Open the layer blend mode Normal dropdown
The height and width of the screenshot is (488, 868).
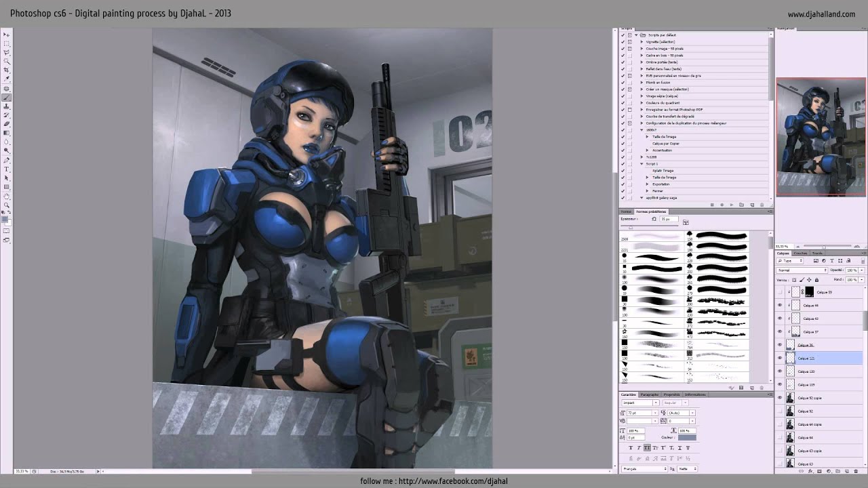coord(802,270)
